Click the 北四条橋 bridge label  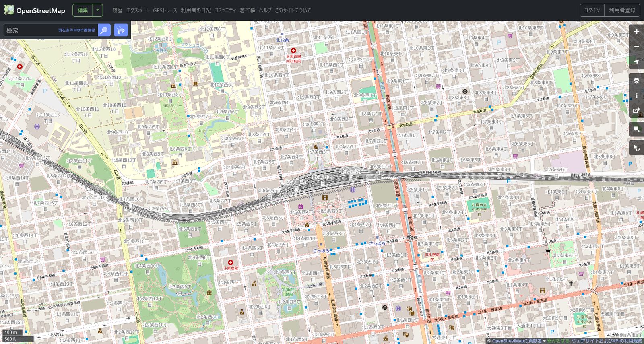(x=410, y=238)
